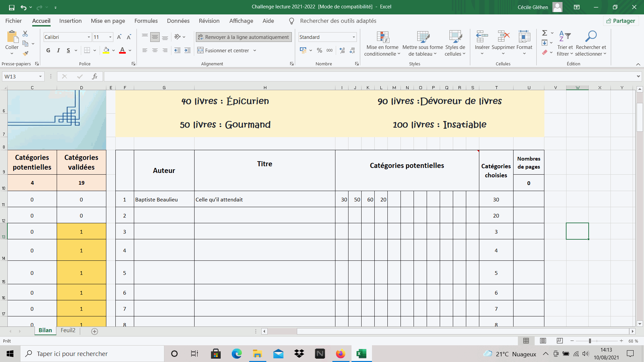Image resolution: width=644 pixels, height=362 pixels.
Task: Increase decimal places icon
Action: pyautogui.click(x=342, y=50)
